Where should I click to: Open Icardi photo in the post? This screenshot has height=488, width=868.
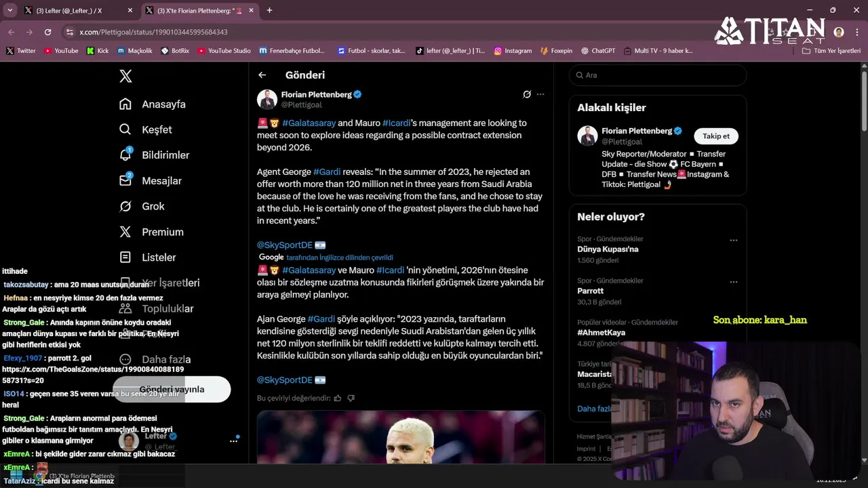point(401,437)
